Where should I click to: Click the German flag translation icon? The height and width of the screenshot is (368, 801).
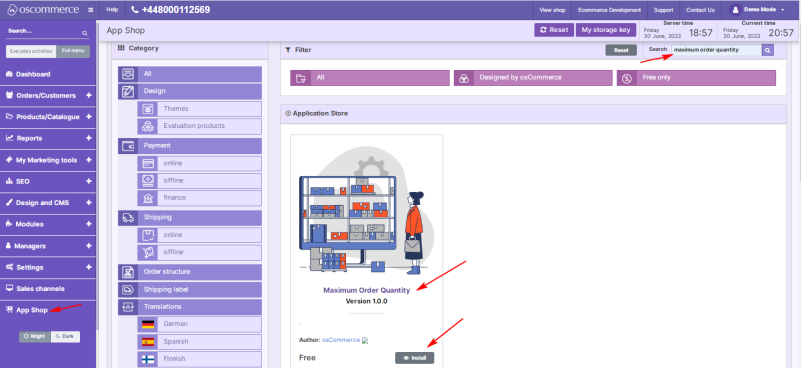(x=148, y=324)
